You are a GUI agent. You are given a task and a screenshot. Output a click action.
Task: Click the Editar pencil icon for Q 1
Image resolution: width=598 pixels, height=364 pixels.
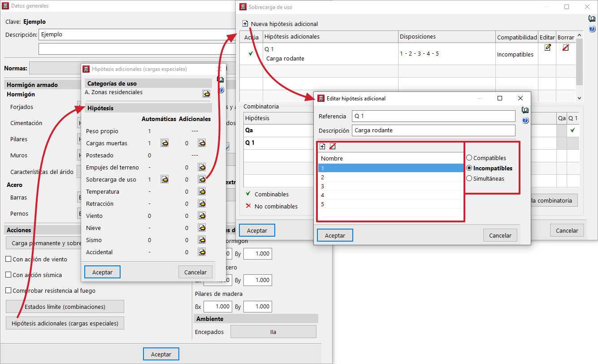[547, 48]
